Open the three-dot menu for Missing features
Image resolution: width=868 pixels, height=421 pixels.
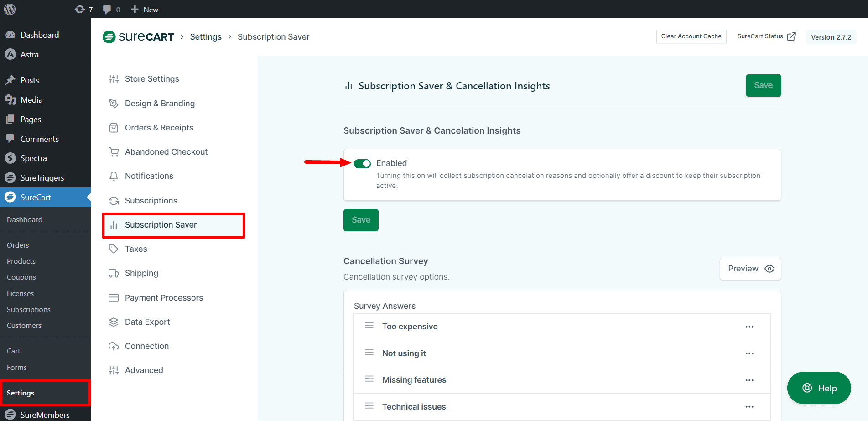point(749,380)
